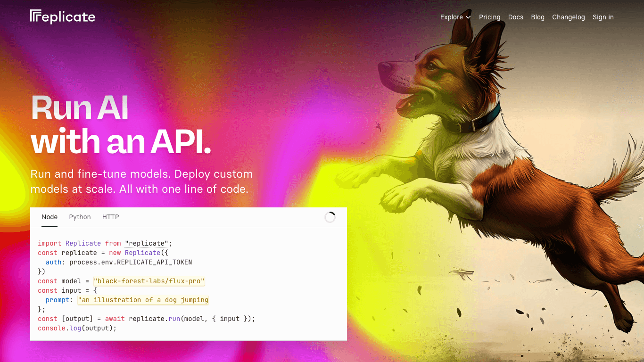
Task: Click the "black-forest-labs/flux-pro" model string
Action: (x=149, y=281)
